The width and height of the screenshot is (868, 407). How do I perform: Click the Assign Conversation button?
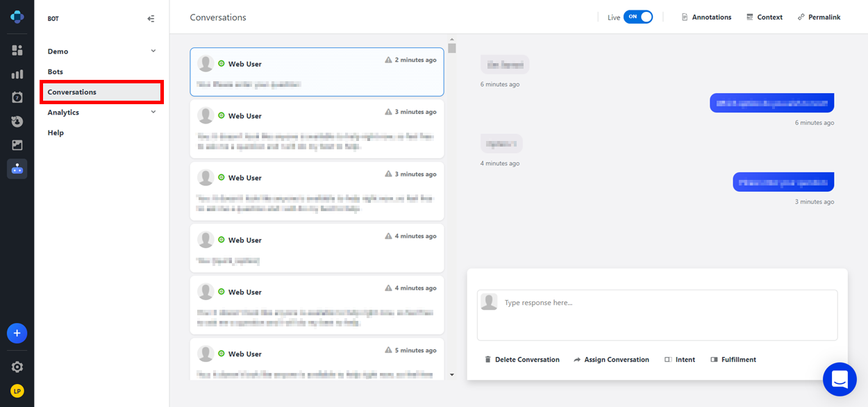(x=611, y=360)
